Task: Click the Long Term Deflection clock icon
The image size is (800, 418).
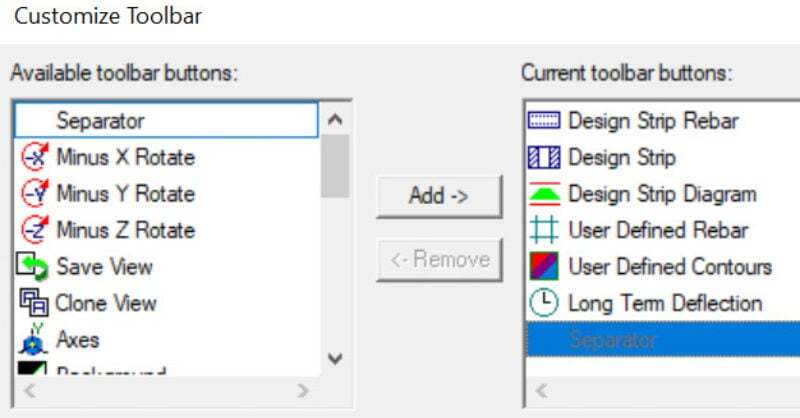Action: (x=544, y=303)
